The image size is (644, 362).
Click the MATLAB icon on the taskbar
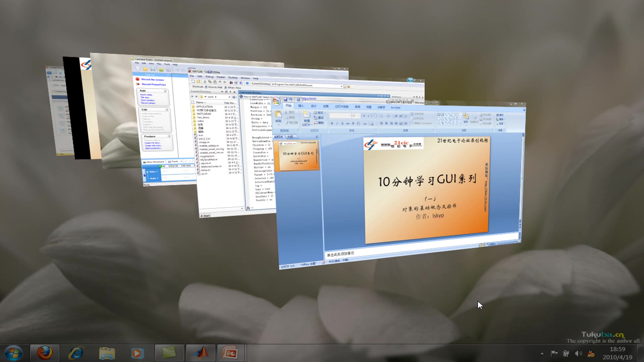coord(201,353)
